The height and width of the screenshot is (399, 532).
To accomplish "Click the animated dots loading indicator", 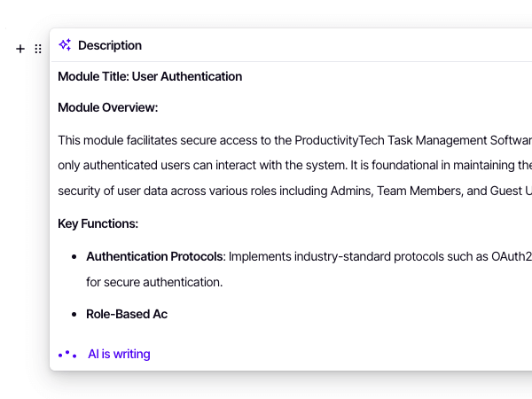I will [67, 355].
